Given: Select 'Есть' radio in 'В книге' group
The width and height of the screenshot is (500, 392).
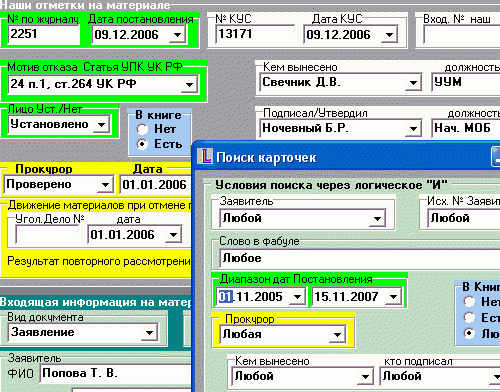Looking at the screenshot, I should pyautogui.click(x=142, y=144).
